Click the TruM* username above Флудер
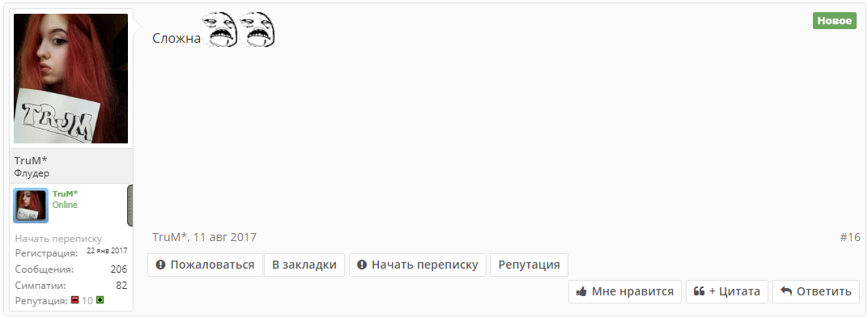Screen dimensions: 868x318 (x=31, y=160)
